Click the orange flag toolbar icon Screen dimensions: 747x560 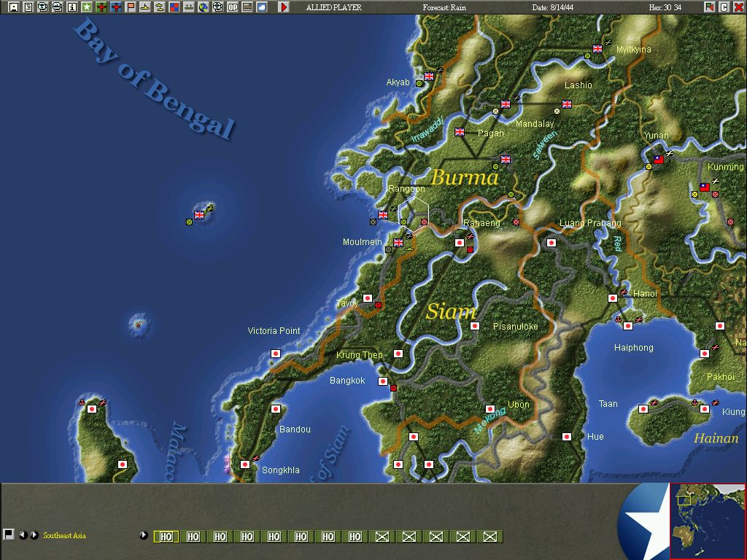tap(131, 7)
